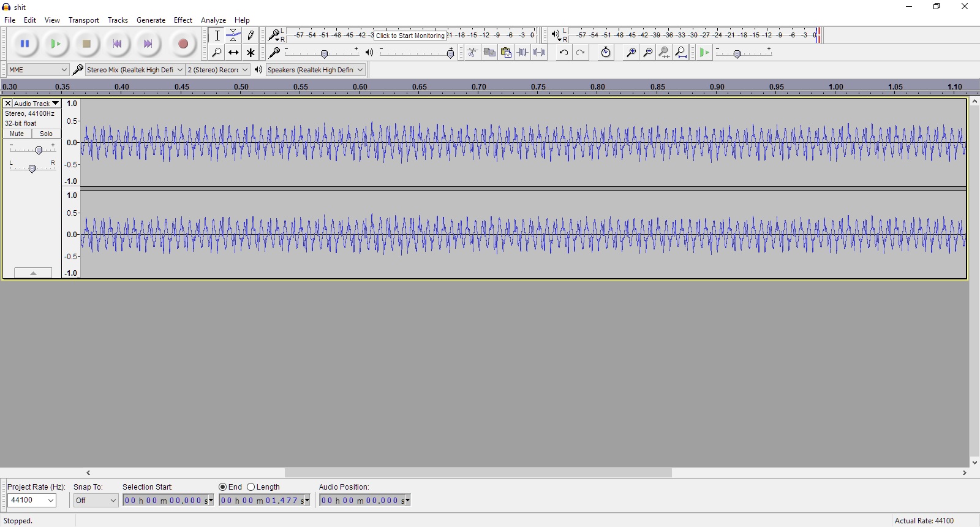Expand the Project Rate 44100 dropdown

click(x=32, y=501)
